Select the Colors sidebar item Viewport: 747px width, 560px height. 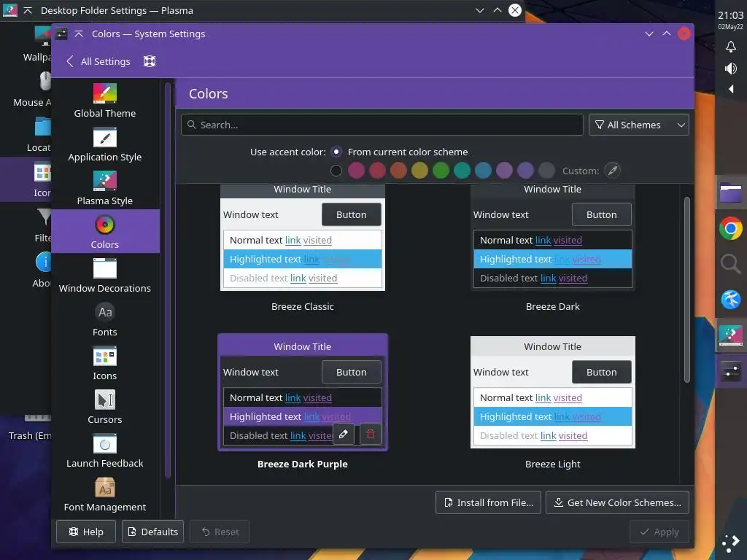(x=105, y=231)
